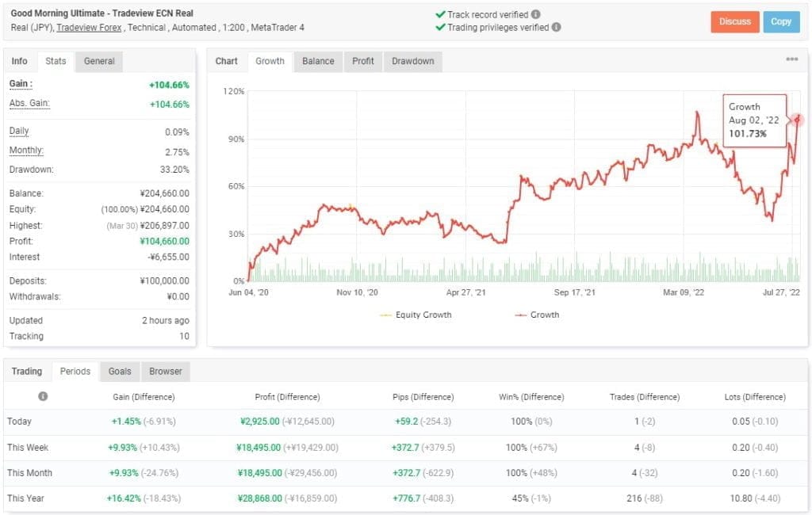The height and width of the screenshot is (515, 812).
Task: Open the General tab
Action: pyautogui.click(x=98, y=61)
